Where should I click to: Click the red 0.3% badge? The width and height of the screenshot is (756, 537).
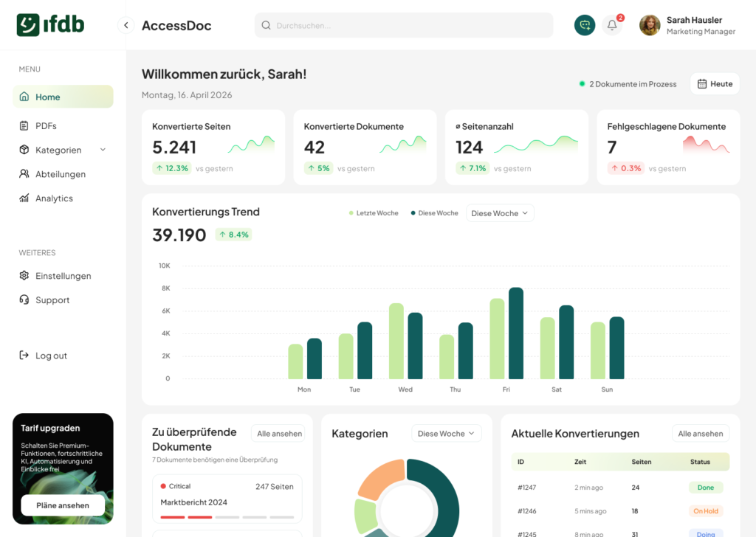click(x=626, y=168)
